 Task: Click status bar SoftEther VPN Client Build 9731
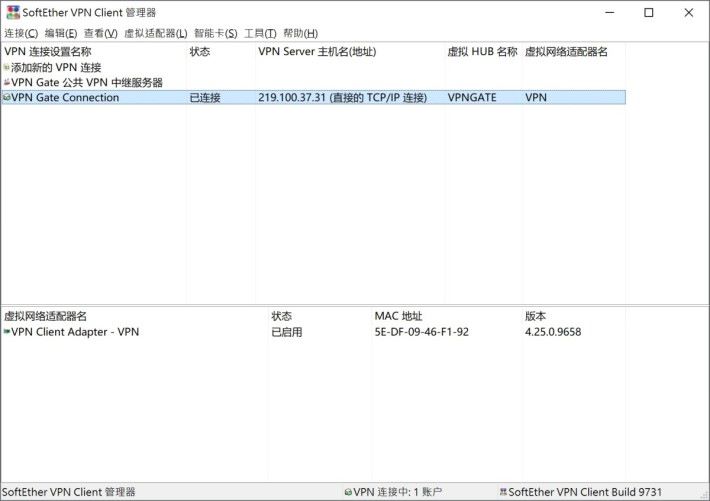point(585,492)
